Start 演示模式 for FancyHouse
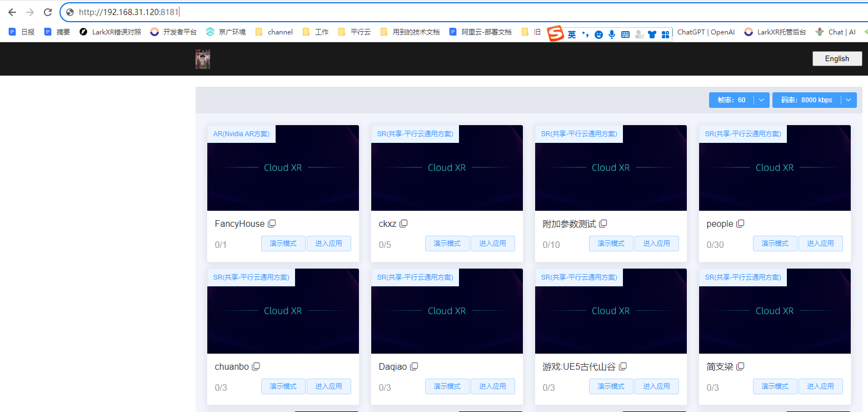Viewport: 868px width, 412px height. [283, 244]
